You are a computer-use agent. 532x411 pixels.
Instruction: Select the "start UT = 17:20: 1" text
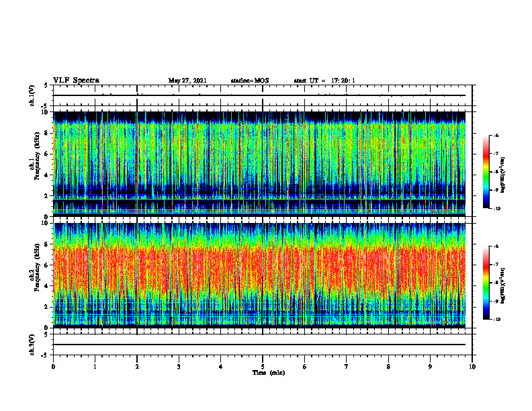[x=324, y=81]
